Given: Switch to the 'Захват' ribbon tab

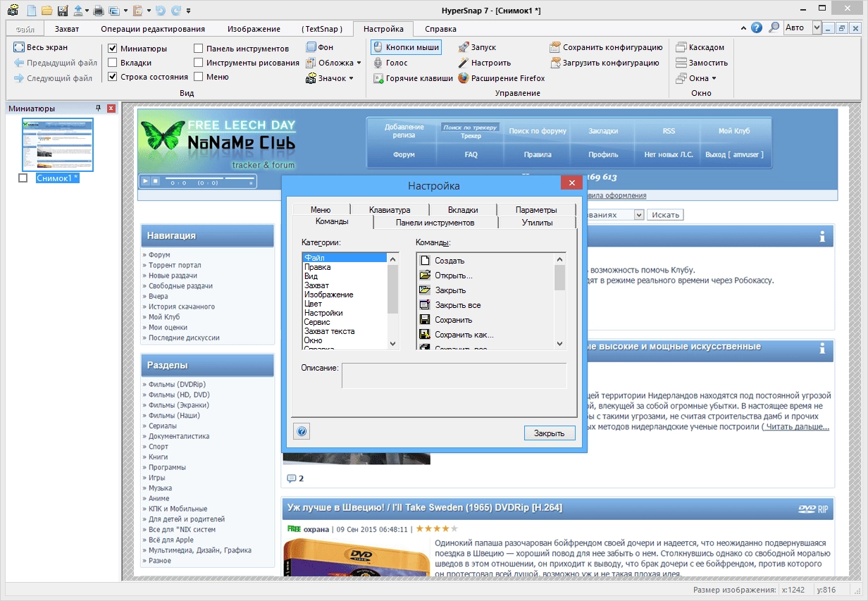Looking at the screenshot, I should pos(67,29).
